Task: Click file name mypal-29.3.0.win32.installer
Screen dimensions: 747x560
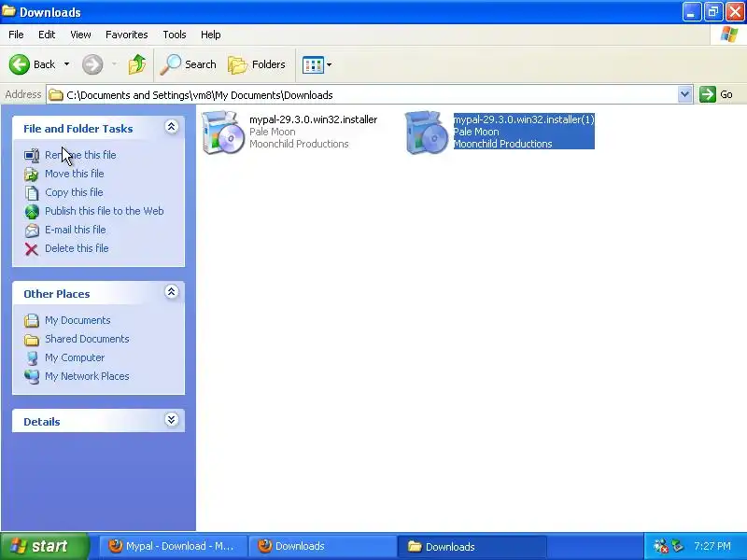Action: click(x=314, y=119)
